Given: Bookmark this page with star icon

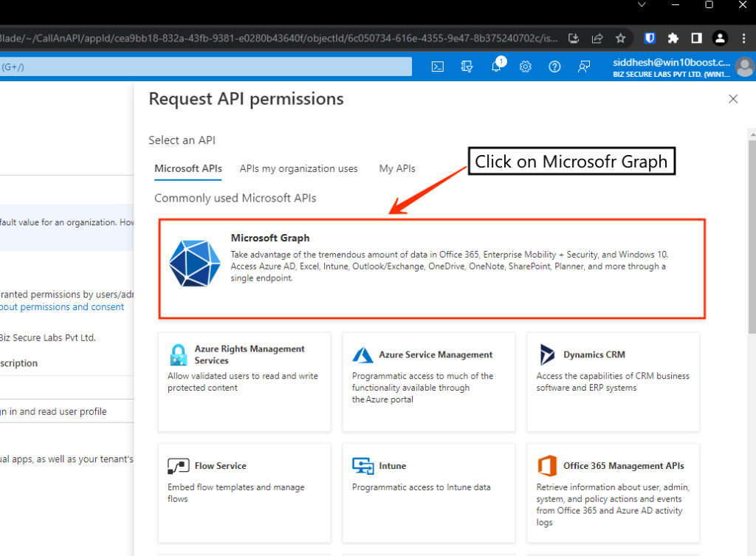Looking at the screenshot, I should click(620, 38).
